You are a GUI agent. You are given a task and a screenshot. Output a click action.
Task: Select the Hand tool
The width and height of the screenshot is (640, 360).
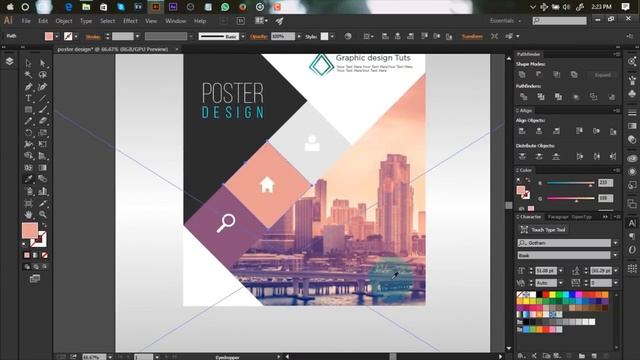tap(28, 214)
